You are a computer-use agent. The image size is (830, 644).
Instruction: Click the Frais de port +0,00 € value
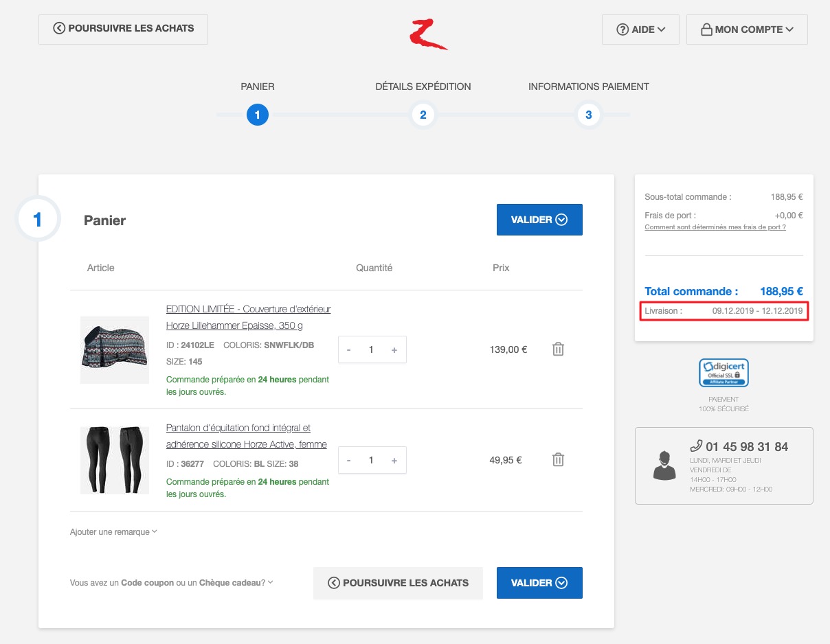(789, 215)
